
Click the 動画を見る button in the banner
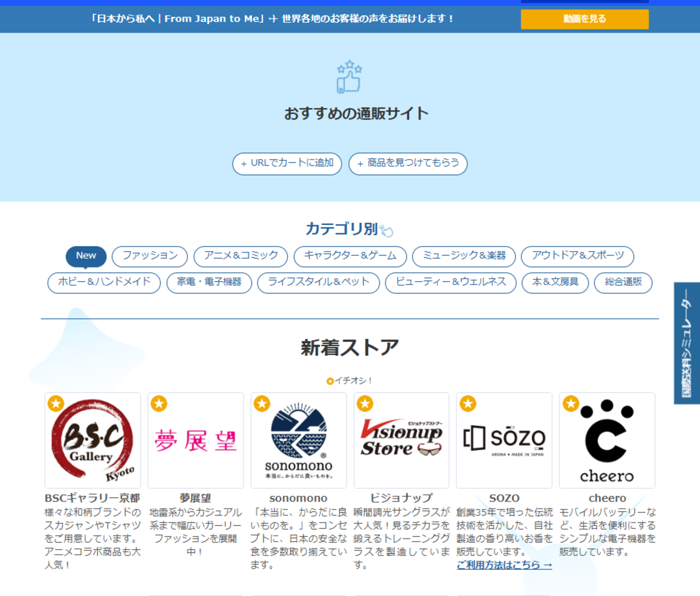point(584,19)
